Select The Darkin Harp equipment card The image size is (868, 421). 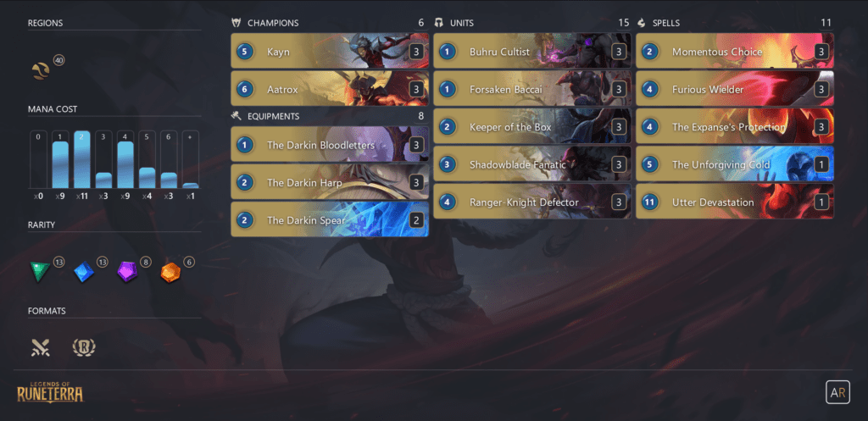click(330, 182)
